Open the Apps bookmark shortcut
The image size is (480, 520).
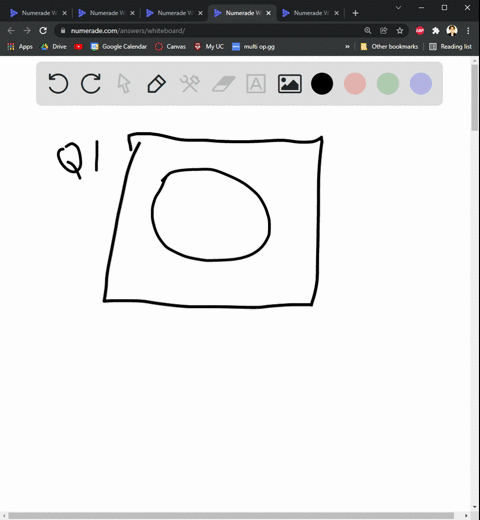pyautogui.click(x=20, y=47)
